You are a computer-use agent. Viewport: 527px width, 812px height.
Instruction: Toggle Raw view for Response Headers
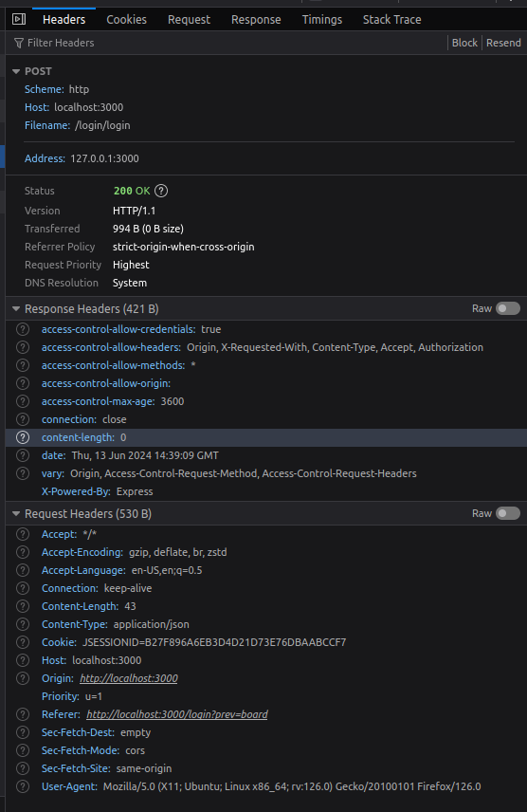pos(507,308)
